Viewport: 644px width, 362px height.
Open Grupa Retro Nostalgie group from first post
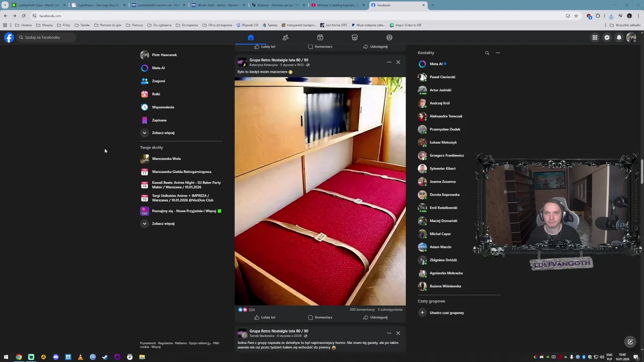pos(279,60)
